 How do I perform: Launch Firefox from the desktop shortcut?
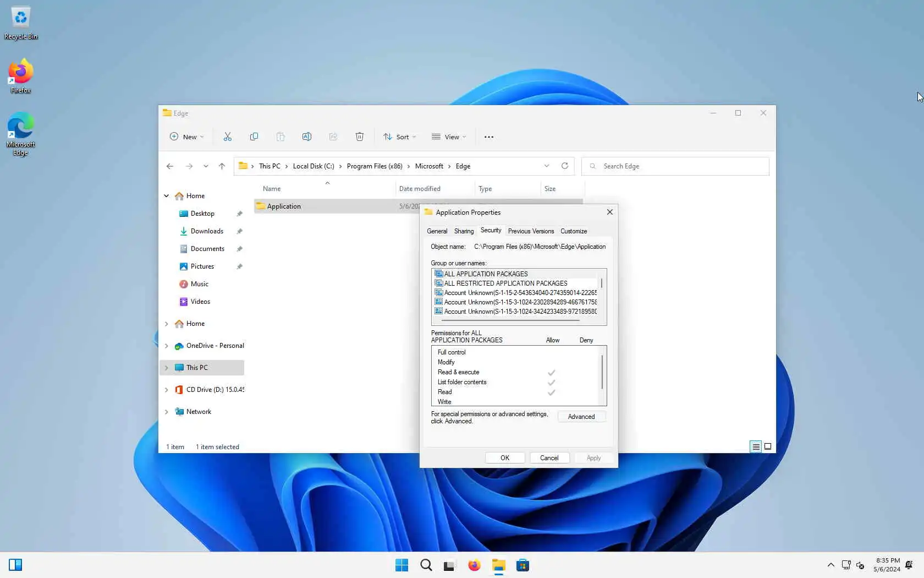coord(21,76)
